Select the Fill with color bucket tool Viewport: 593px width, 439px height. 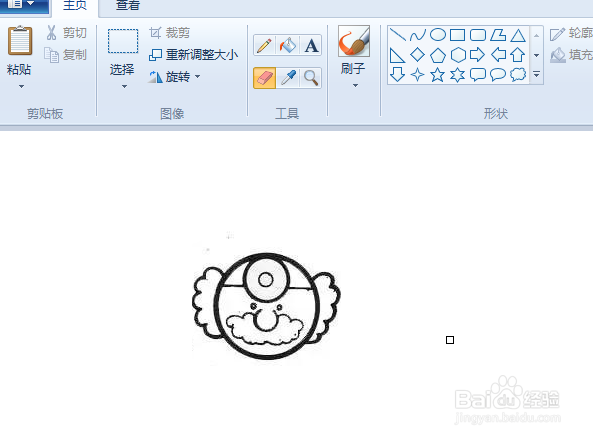click(x=287, y=46)
